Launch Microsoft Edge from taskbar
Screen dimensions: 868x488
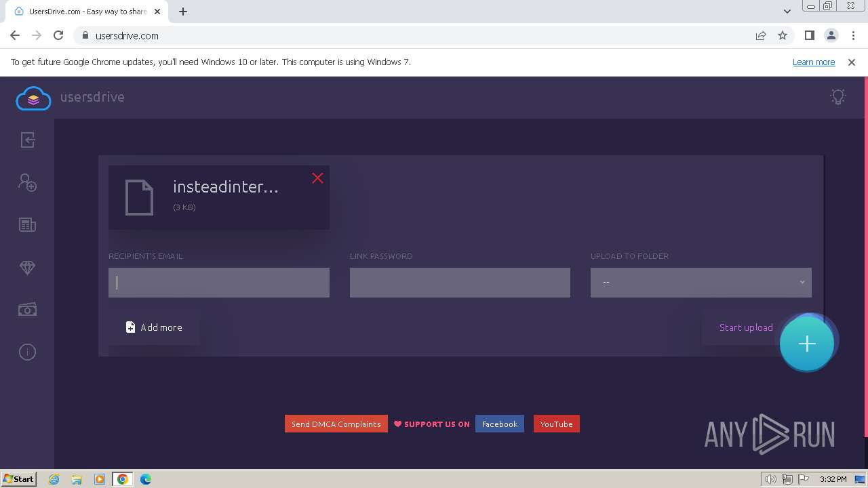tap(146, 479)
